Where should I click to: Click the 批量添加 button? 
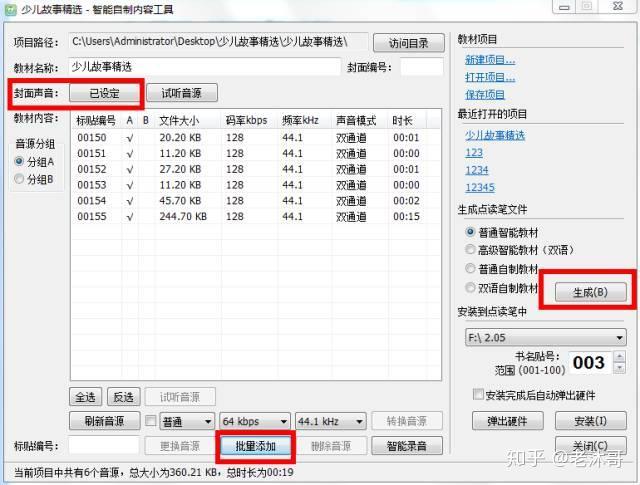tap(255, 445)
